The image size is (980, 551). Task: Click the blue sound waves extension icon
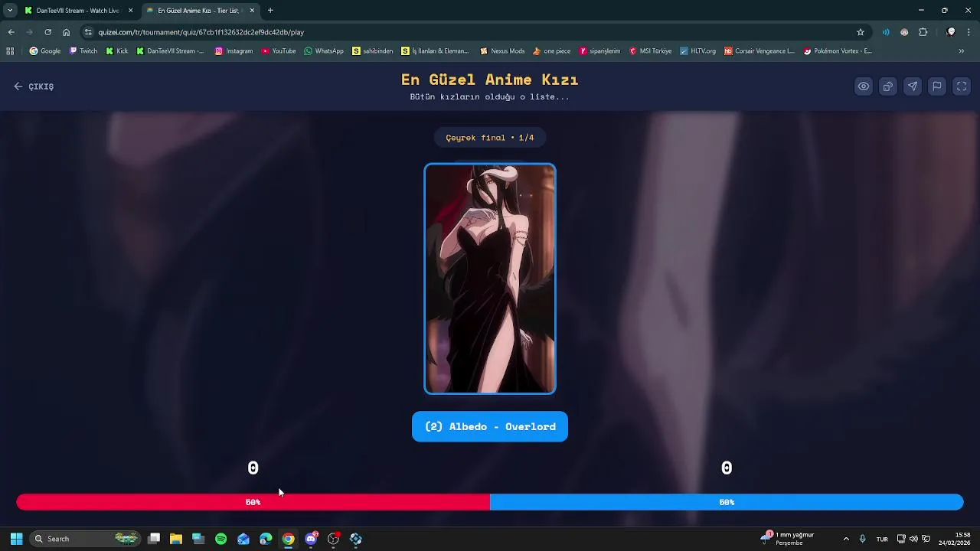pyautogui.click(x=886, y=32)
